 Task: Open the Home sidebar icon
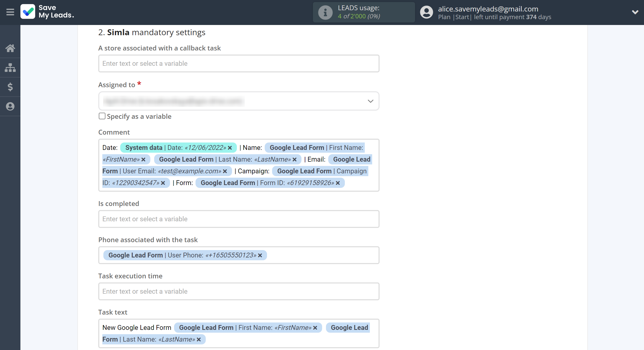[x=10, y=48]
